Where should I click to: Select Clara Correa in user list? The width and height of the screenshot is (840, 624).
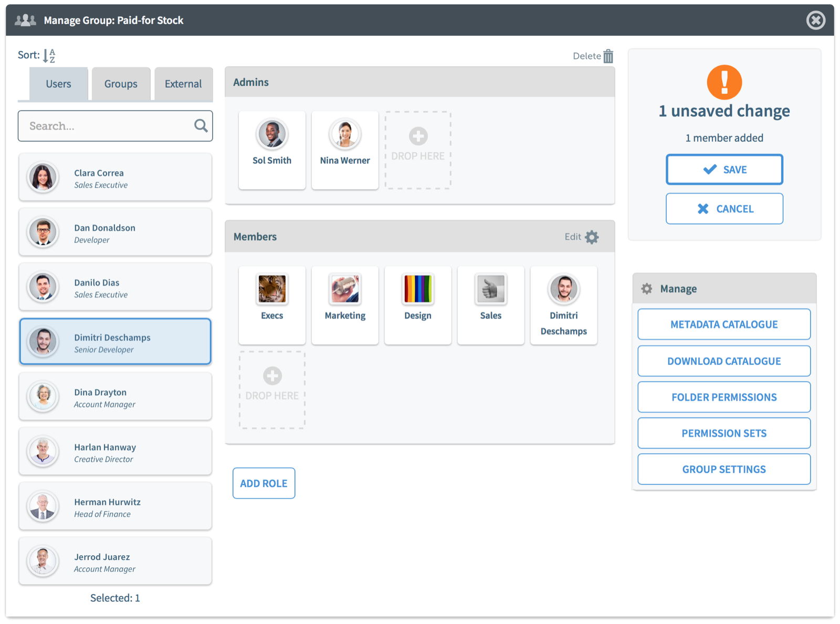coord(115,177)
